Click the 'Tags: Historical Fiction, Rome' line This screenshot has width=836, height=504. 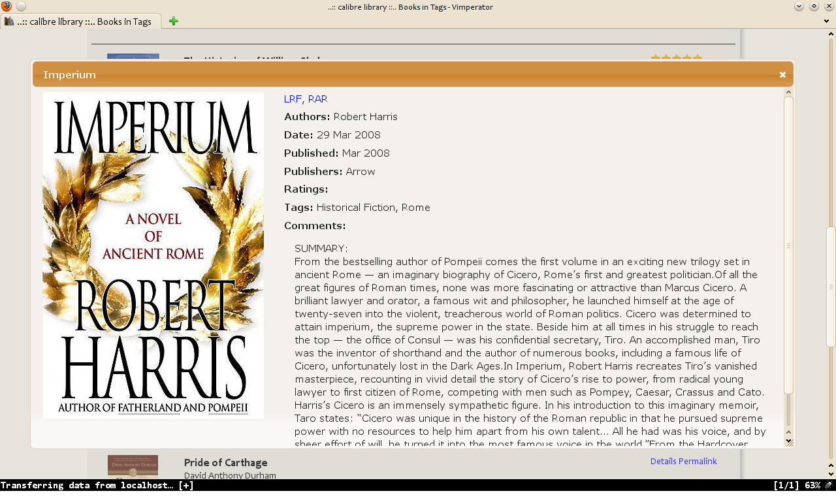[x=357, y=208]
